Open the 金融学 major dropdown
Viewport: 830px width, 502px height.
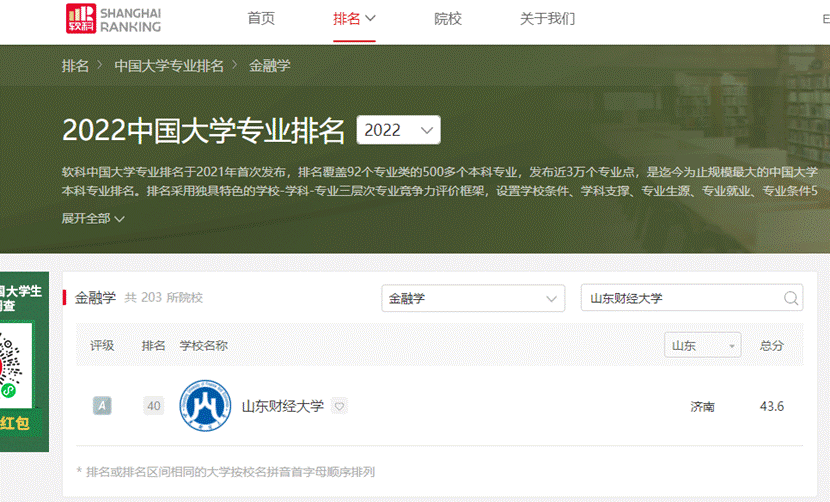point(473,298)
